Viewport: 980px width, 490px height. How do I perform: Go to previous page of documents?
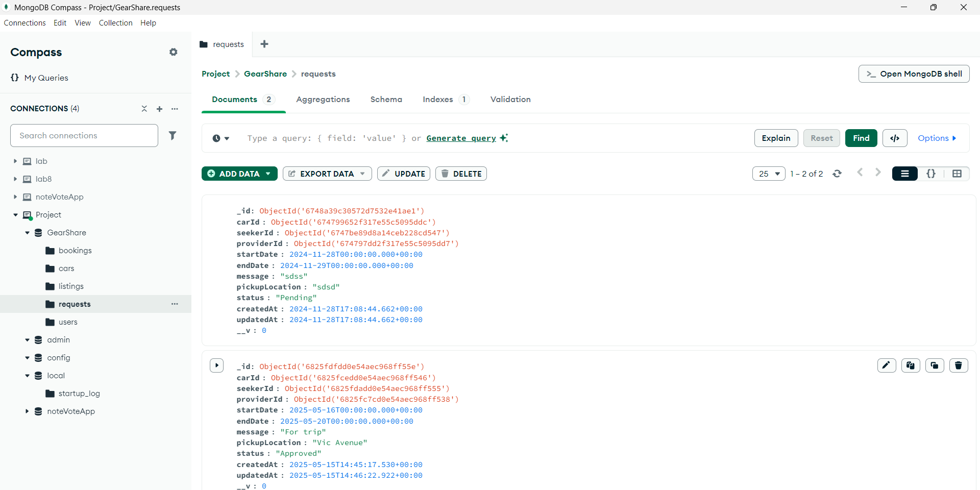(860, 173)
